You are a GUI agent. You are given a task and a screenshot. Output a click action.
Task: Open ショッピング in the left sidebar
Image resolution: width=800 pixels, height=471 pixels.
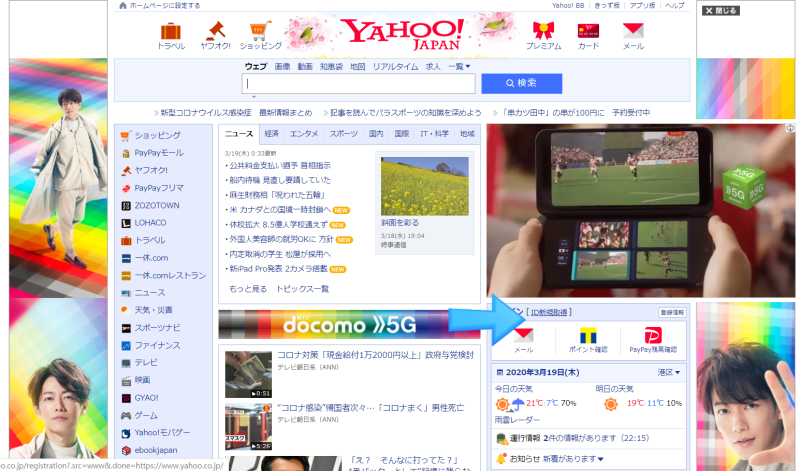157,135
